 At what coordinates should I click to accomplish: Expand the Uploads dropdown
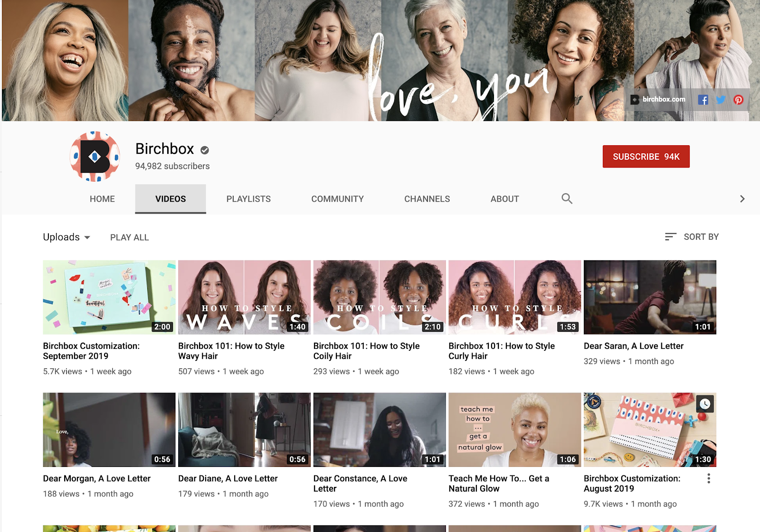coord(66,237)
